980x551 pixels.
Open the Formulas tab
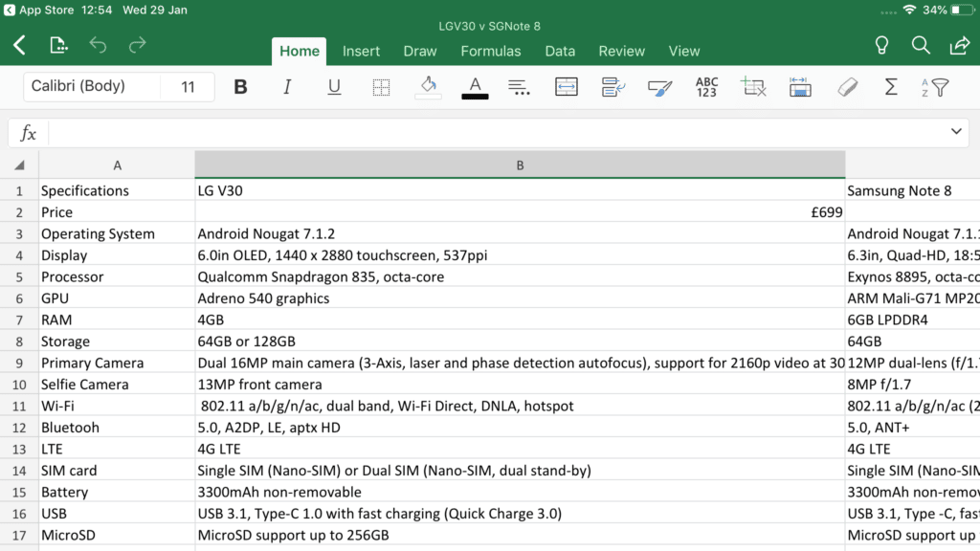tap(491, 52)
